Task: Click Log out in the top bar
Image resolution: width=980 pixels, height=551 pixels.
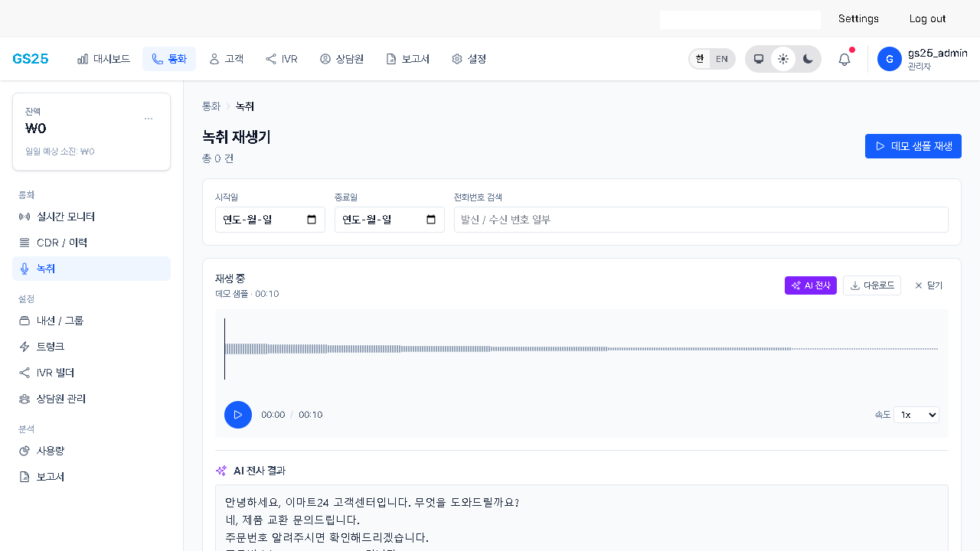Action: (x=927, y=18)
